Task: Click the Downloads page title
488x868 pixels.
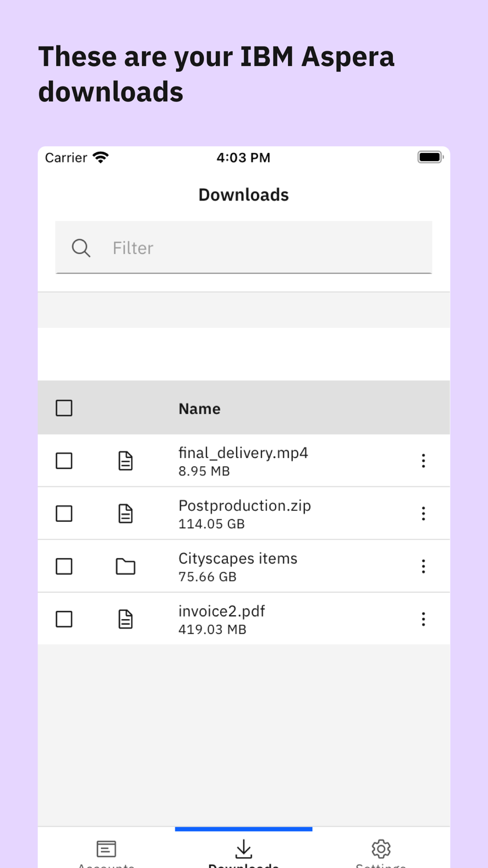Action: pyautogui.click(x=244, y=195)
